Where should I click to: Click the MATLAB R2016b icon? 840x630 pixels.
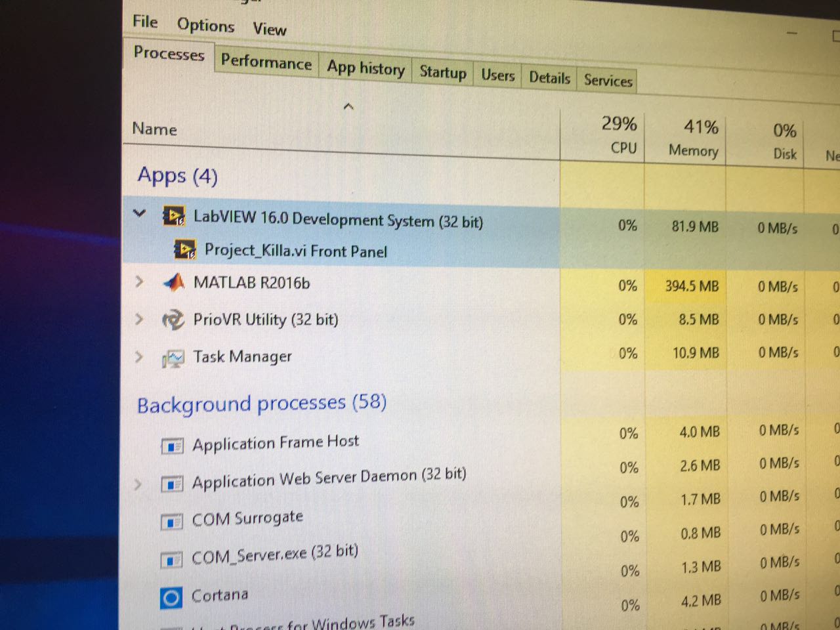(173, 282)
